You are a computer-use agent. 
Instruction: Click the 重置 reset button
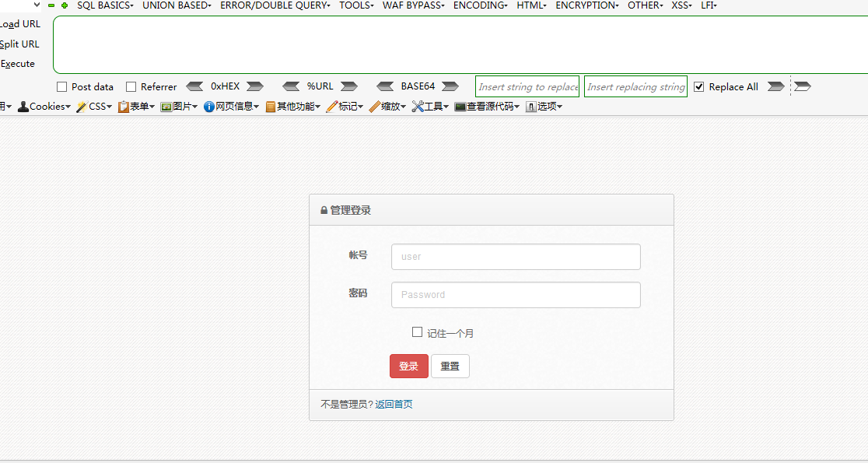pyautogui.click(x=450, y=366)
